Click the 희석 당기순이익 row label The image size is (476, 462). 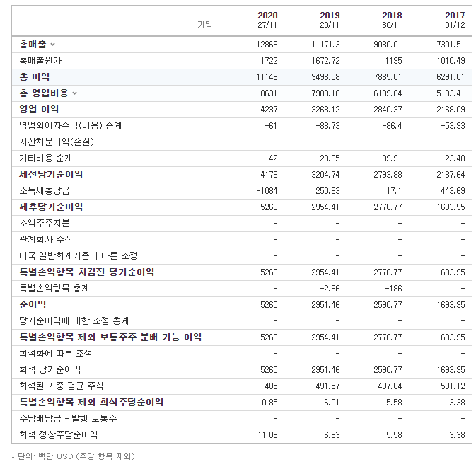click(x=50, y=369)
